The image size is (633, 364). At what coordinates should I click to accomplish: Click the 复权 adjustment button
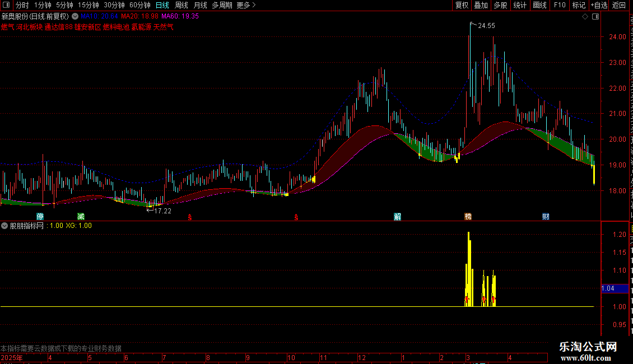pos(462,5)
